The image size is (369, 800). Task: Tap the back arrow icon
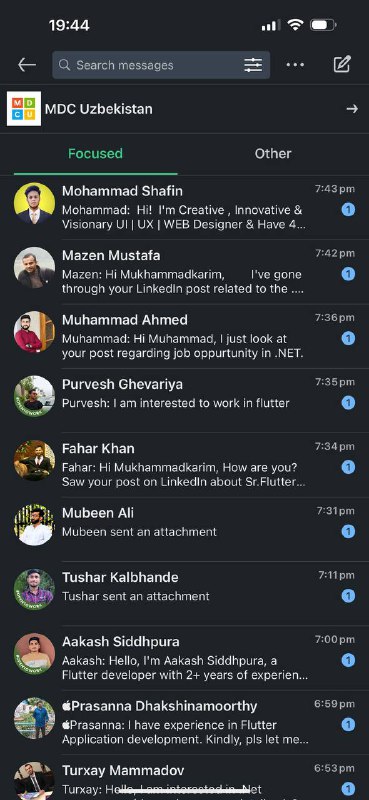tap(27, 65)
